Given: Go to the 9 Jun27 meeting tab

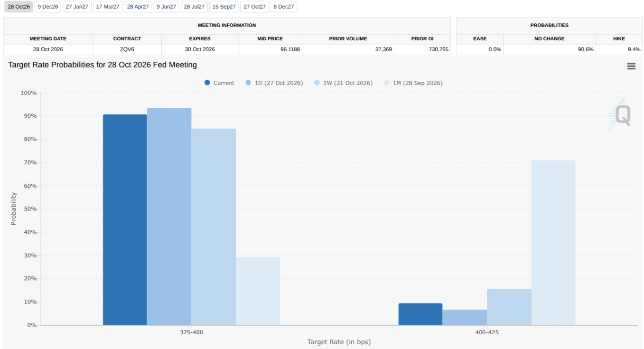Looking at the screenshot, I should tap(167, 7).
